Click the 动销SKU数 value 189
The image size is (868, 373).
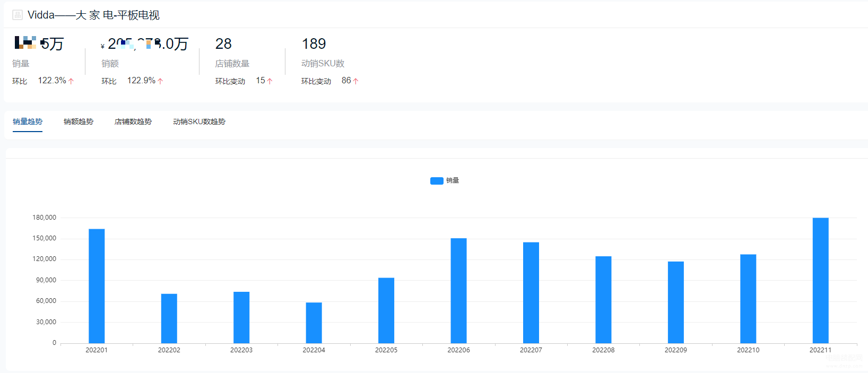(314, 44)
